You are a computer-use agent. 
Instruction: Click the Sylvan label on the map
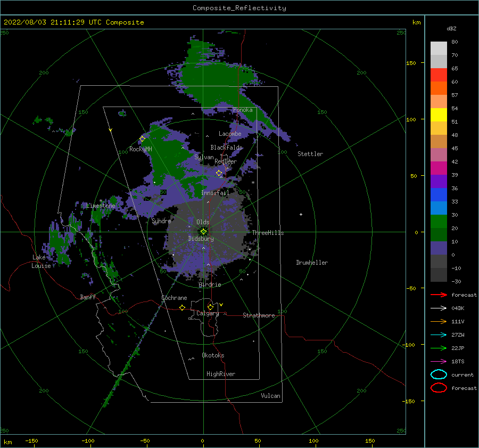(x=204, y=157)
